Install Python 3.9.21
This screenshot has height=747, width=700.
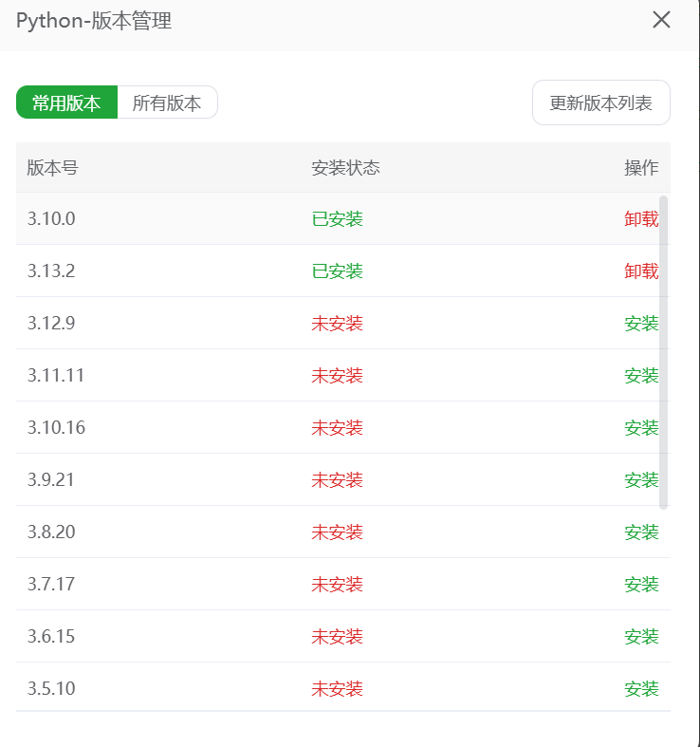coord(641,480)
